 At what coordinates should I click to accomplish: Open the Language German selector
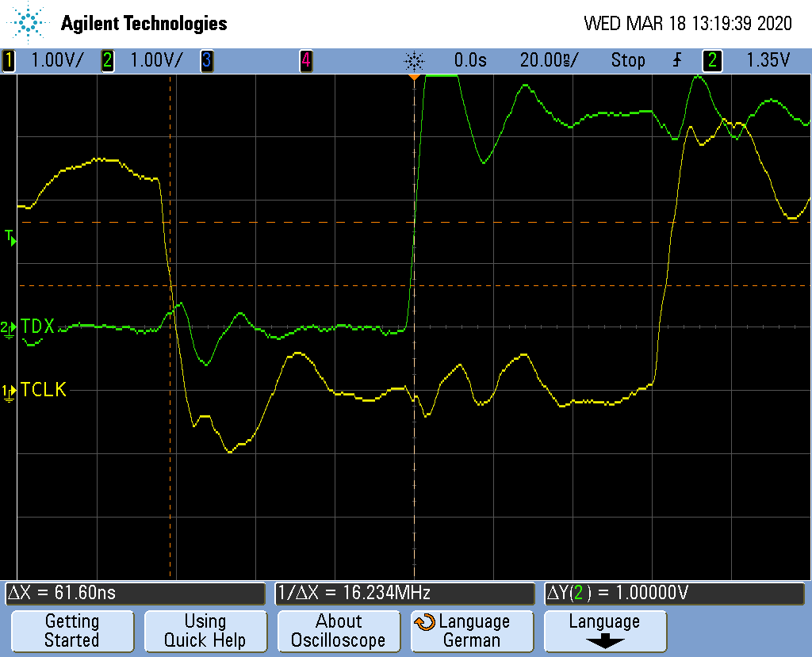tap(472, 631)
